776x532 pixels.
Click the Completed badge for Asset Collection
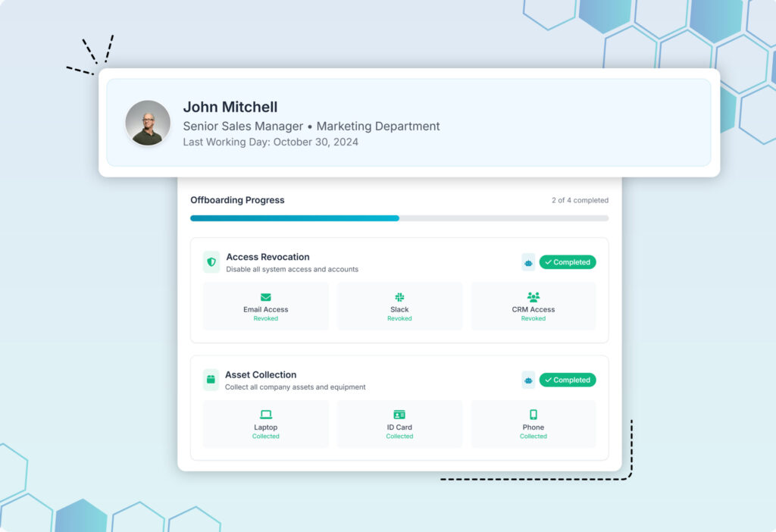click(x=567, y=380)
